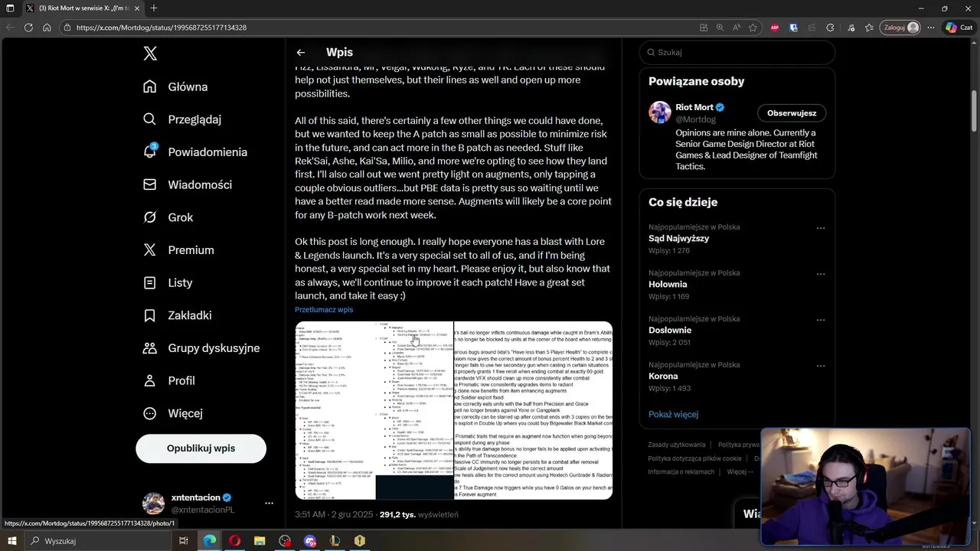The width and height of the screenshot is (980, 551).
Task: Open a new browser tab with plus
Action: pyautogui.click(x=154, y=8)
